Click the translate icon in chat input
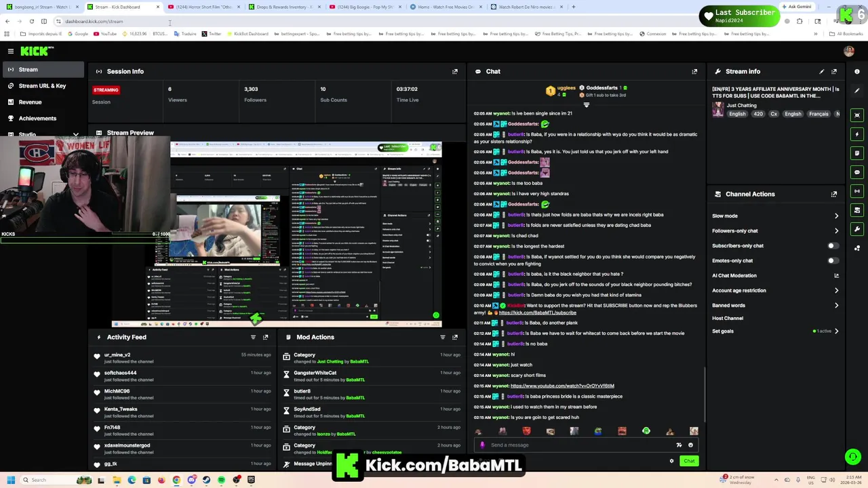 pos(679,445)
